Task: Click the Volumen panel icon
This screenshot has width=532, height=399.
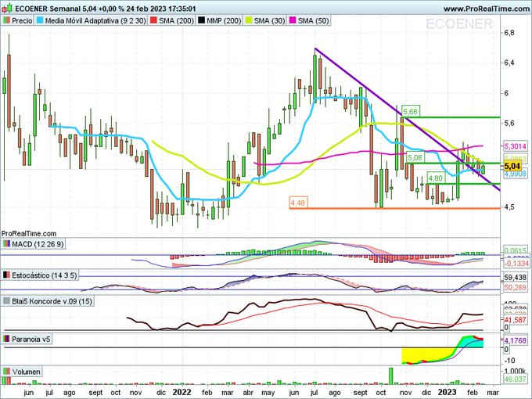Action: 6,372
